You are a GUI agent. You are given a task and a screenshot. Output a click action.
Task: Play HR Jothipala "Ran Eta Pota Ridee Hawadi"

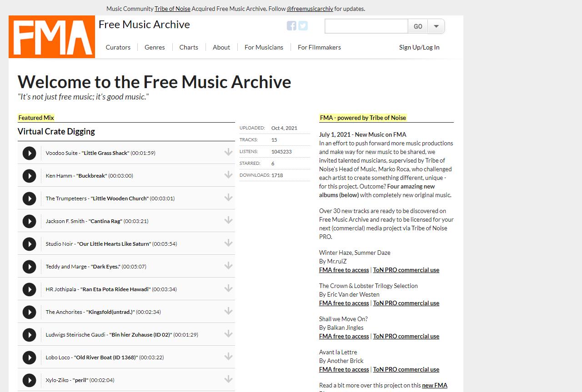pyautogui.click(x=29, y=289)
